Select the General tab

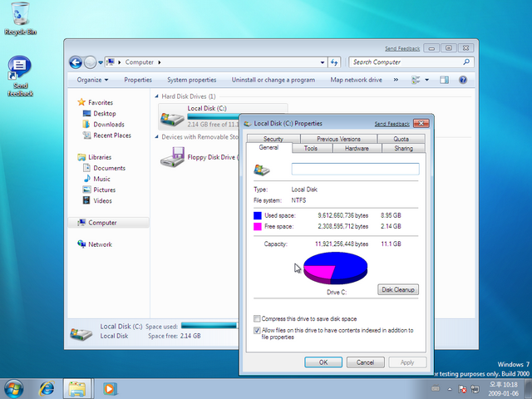268,147
